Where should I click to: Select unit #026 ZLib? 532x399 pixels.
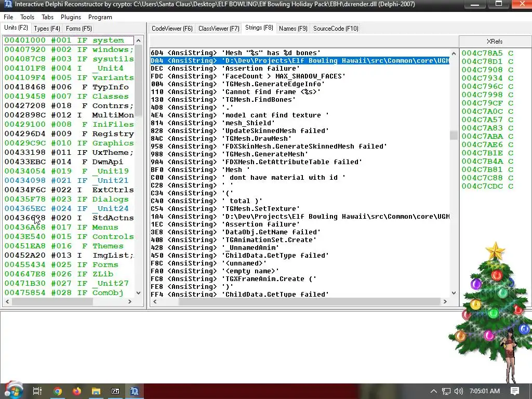coord(69,274)
